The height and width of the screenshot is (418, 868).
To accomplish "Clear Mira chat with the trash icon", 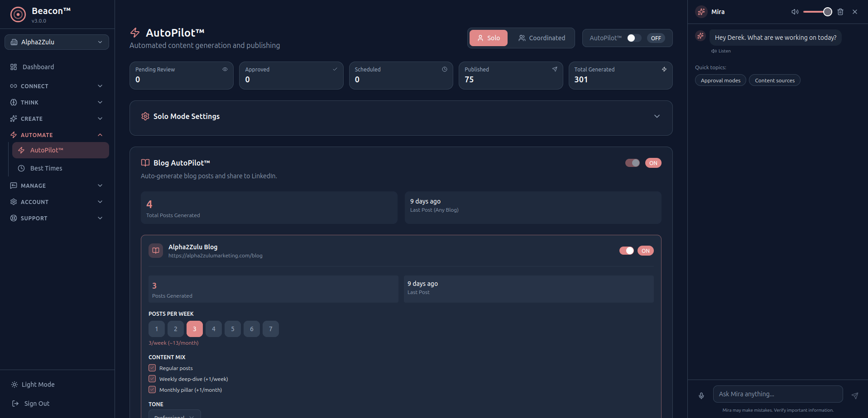I will [840, 12].
